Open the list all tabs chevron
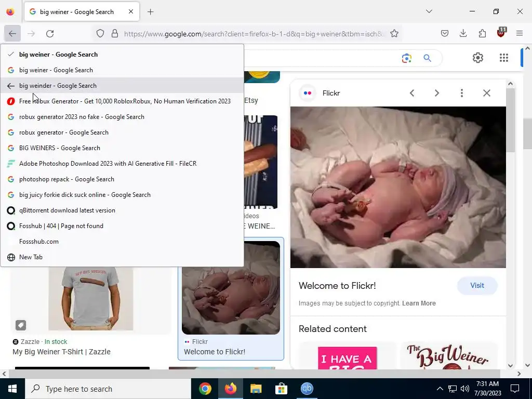This screenshot has width=532, height=399. pyautogui.click(x=429, y=11)
